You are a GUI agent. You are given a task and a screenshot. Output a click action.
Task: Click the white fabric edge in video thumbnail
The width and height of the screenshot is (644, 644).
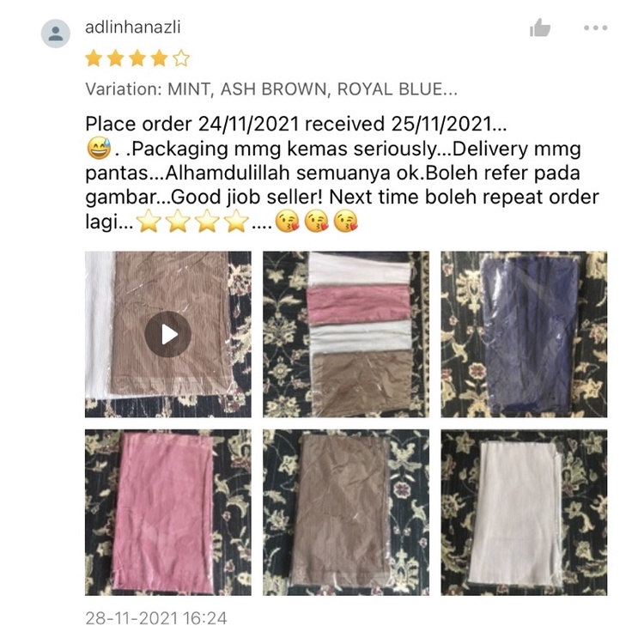(x=98, y=325)
